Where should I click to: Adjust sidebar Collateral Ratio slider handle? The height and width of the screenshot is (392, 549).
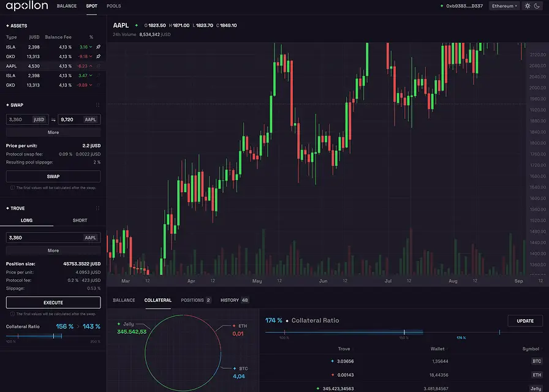53,336
